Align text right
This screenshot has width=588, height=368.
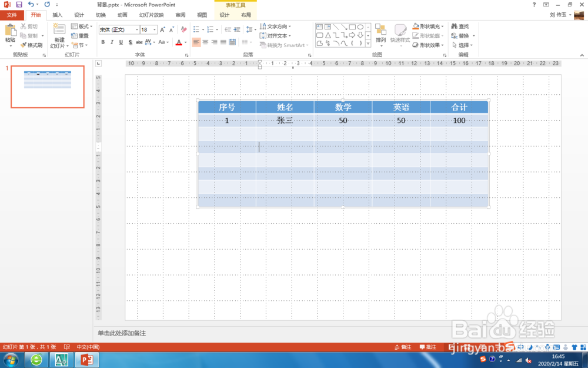coord(214,42)
